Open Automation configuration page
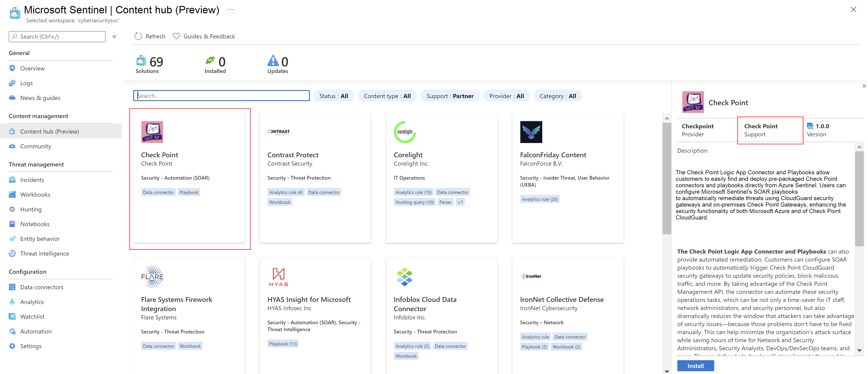Viewport: 868px width, 374px height. (x=36, y=331)
